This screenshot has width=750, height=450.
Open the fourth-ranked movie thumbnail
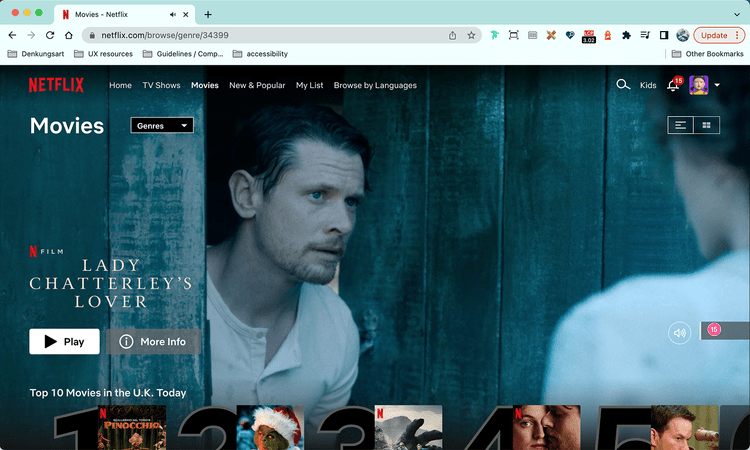[x=547, y=428]
